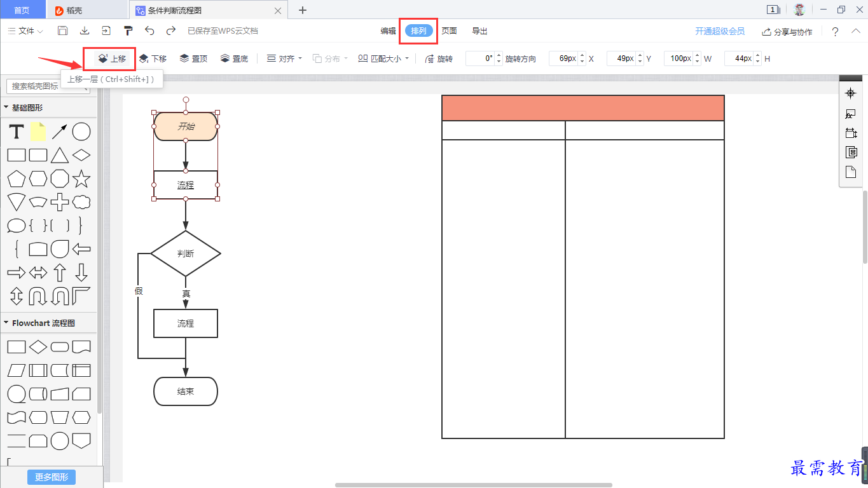Viewport: 868px width, 488px height.
Task: Open the 匹配大小 match size dropdown
Action: pos(383,58)
